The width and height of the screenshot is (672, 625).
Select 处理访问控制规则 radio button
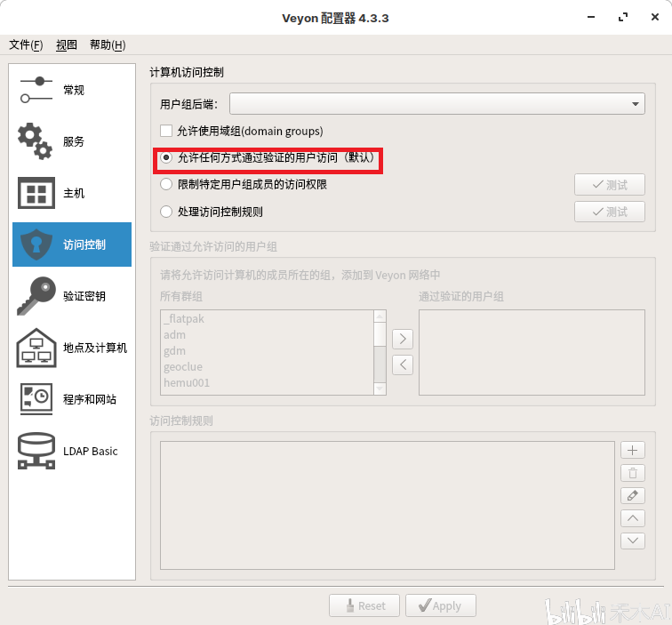tap(166, 212)
